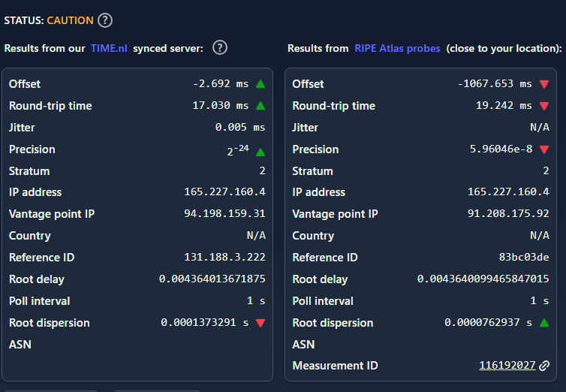Click the Reference ID 83bc03de value
The image size is (566, 392).
524,257
